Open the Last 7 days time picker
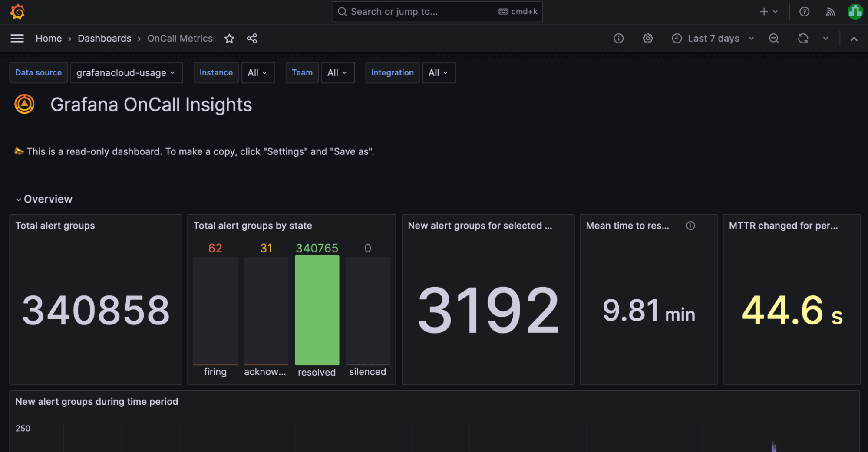 click(x=712, y=39)
